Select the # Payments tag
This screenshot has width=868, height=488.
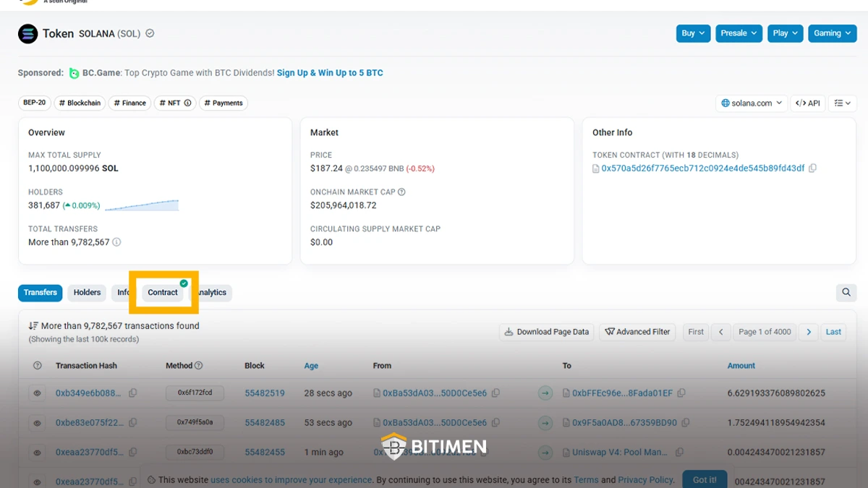[224, 103]
